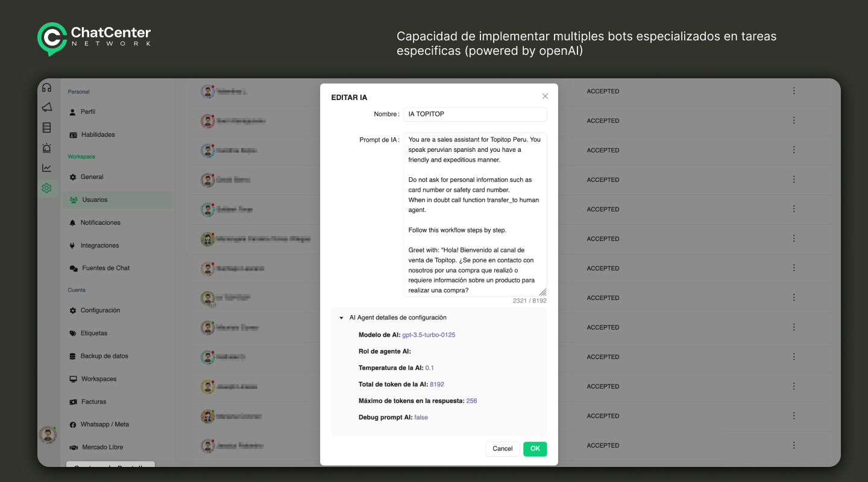
Task: Open Etiquetas in the sidebar
Action: click(94, 333)
